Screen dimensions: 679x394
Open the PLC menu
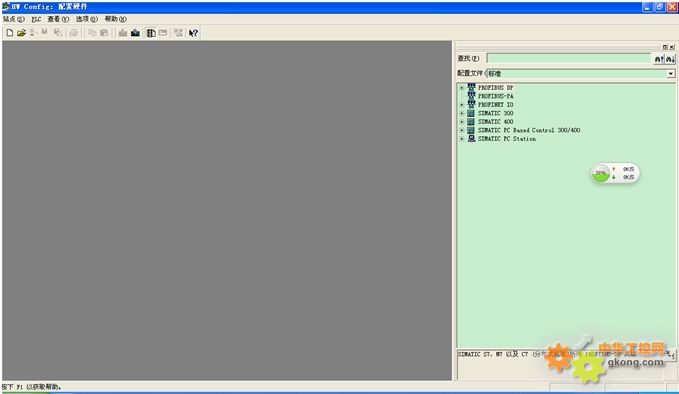tap(36, 19)
